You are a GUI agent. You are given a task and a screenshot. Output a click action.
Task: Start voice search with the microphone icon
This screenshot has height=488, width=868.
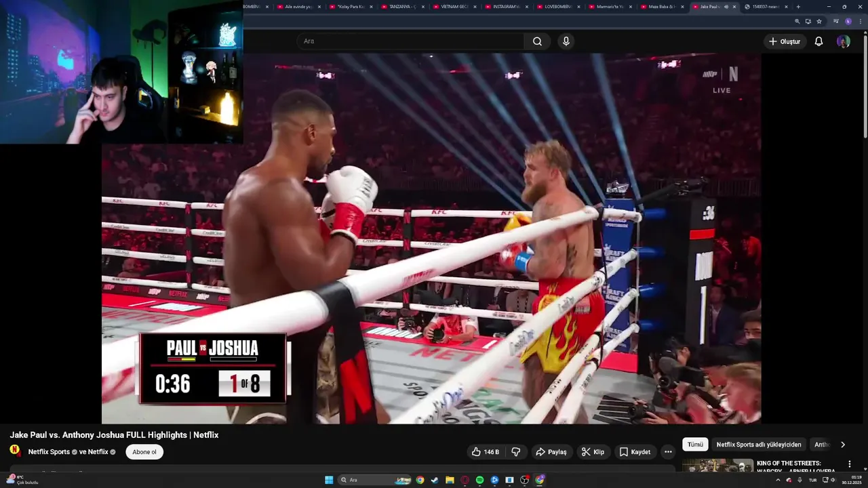coord(566,41)
